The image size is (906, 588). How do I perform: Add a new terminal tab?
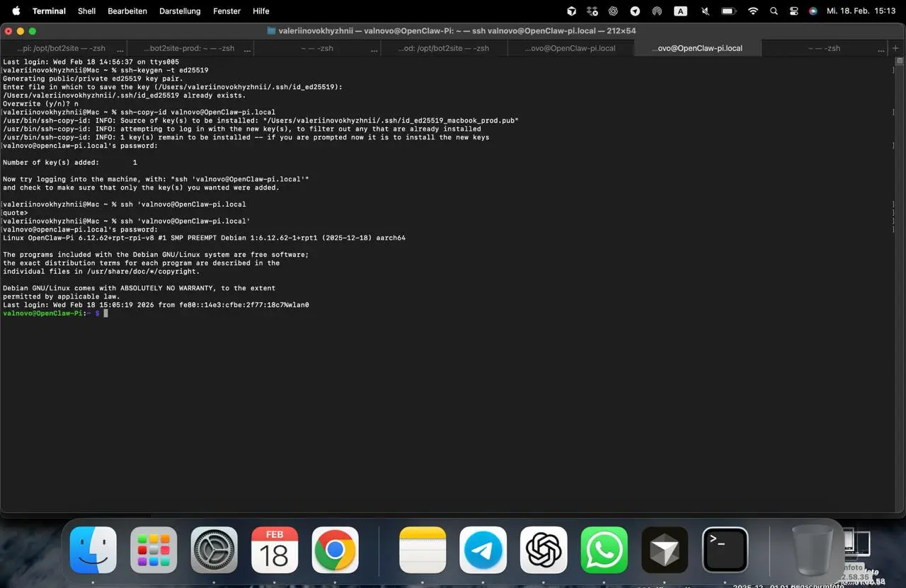[x=895, y=48]
